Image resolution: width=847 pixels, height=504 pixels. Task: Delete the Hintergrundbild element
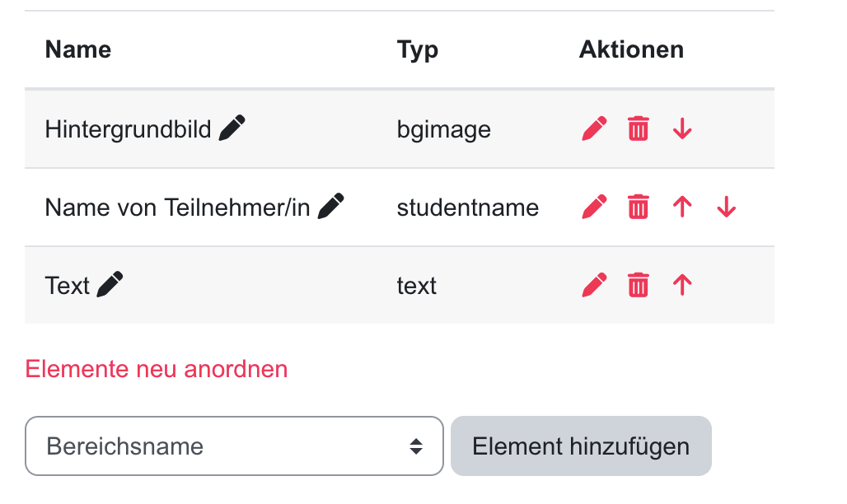click(x=638, y=128)
